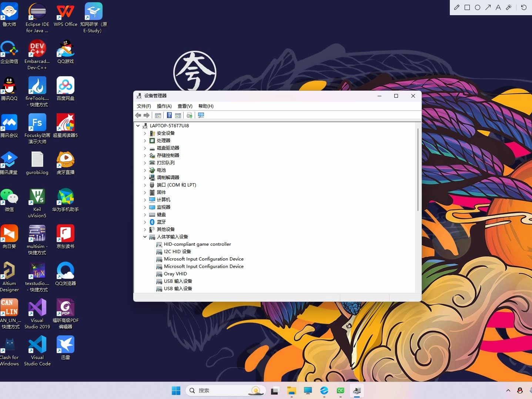Screen dimensions: 532x399
Task: Click the undo annotation icon
Action: [523, 7]
